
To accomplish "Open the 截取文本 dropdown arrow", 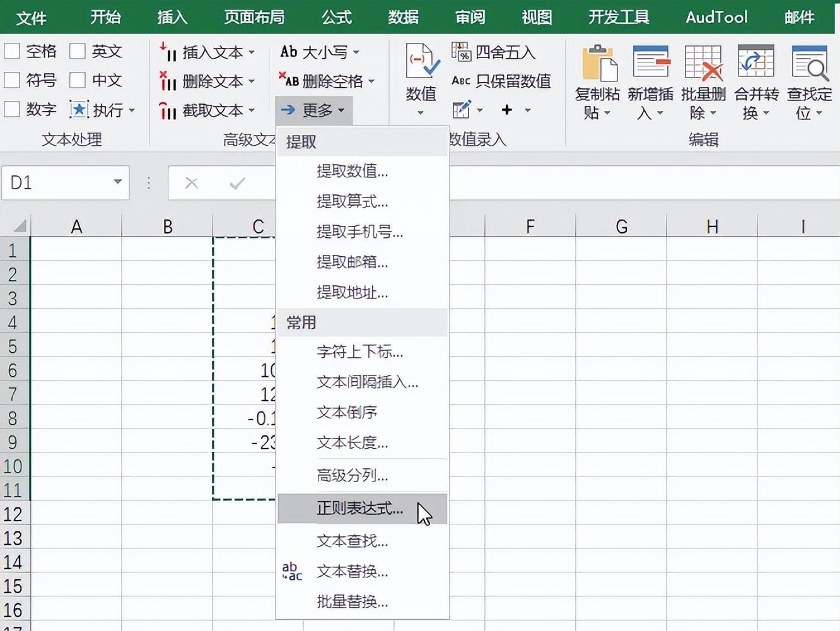I will [x=252, y=110].
